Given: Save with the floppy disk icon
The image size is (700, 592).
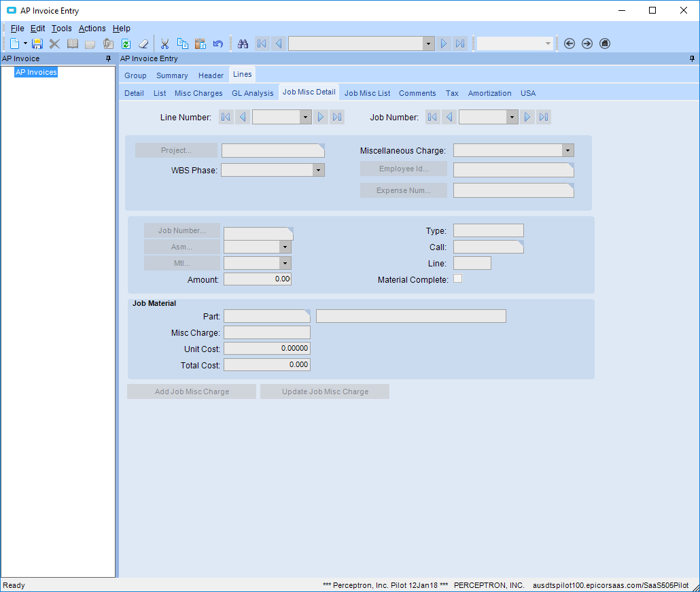Looking at the screenshot, I should coord(37,43).
